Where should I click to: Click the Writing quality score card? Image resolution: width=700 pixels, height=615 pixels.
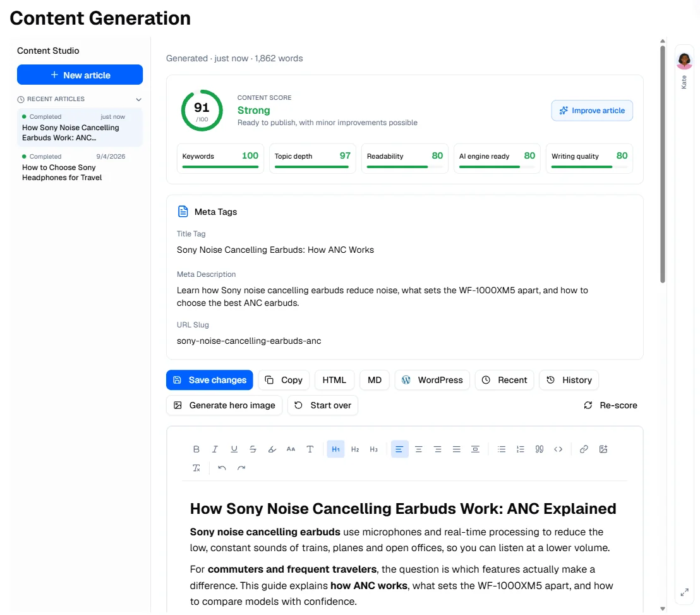click(589, 158)
